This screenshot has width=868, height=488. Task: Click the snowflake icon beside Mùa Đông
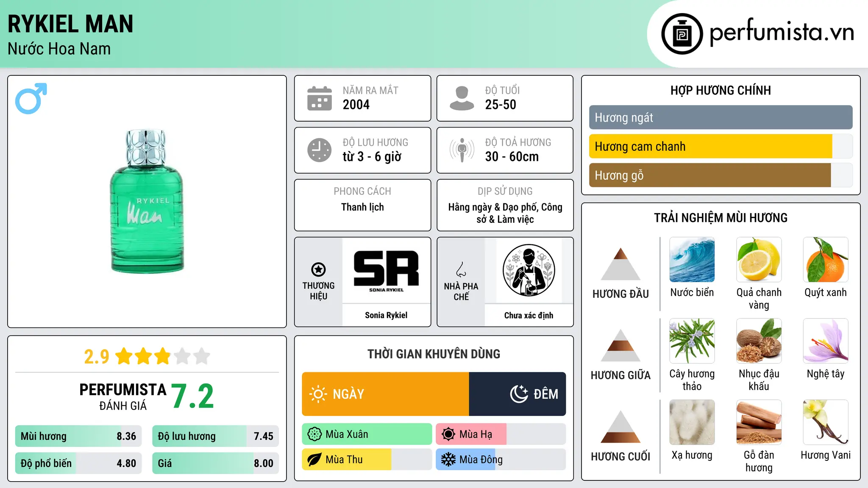coord(448,460)
